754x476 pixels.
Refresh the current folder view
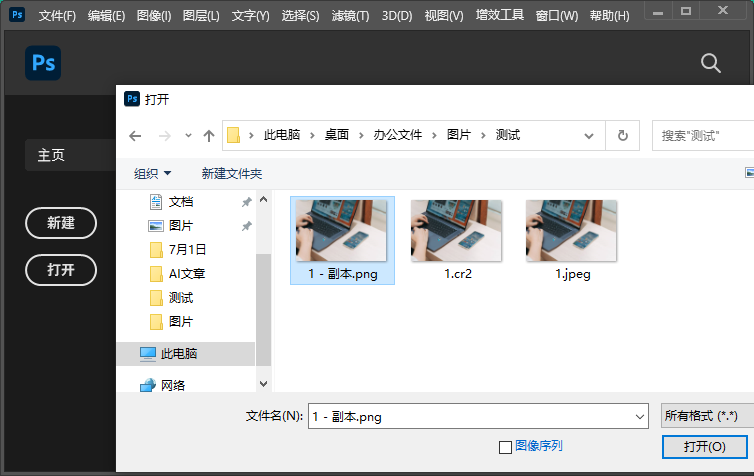623,136
